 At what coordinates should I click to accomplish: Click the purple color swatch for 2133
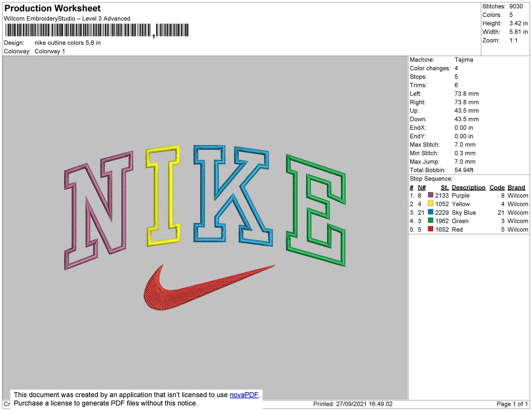pyautogui.click(x=430, y=195)
